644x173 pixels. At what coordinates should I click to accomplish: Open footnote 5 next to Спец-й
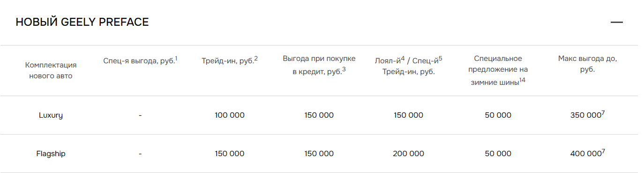440,58
